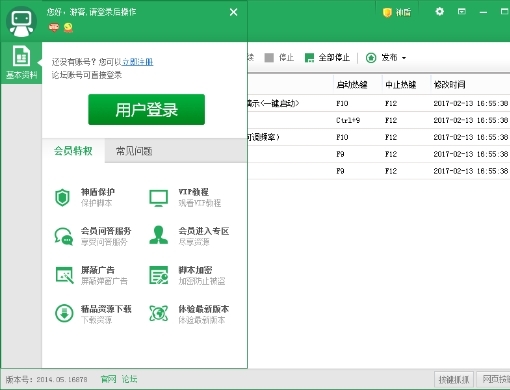Viewport: 510px width, 390px height.
Task: Switch to the 常见问题 tab
Action: coord(134,151)
